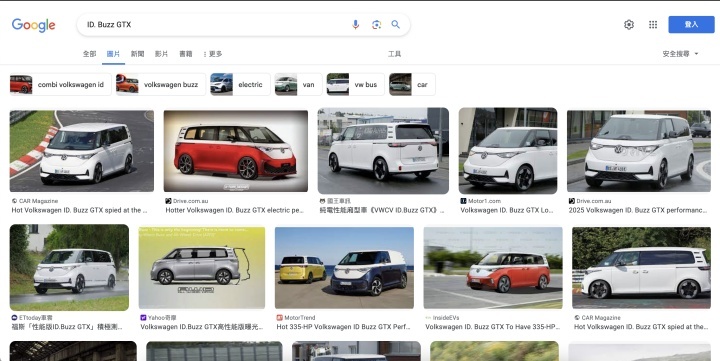
Task: Click the 國王車訊 source label
Action: [x=338, y=201]
